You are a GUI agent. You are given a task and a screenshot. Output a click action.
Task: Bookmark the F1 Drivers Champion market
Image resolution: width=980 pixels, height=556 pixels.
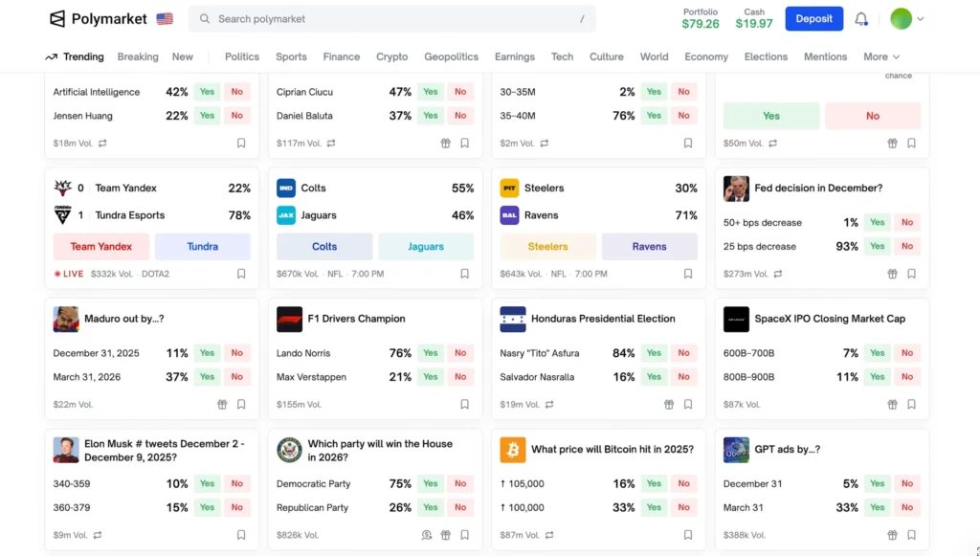[464, 405]
